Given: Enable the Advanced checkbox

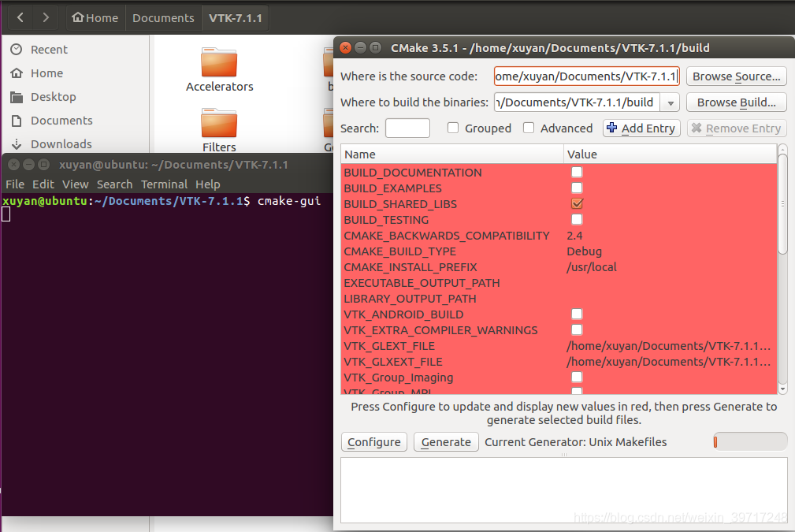Looking at the screenshot, I should point(529,128).
